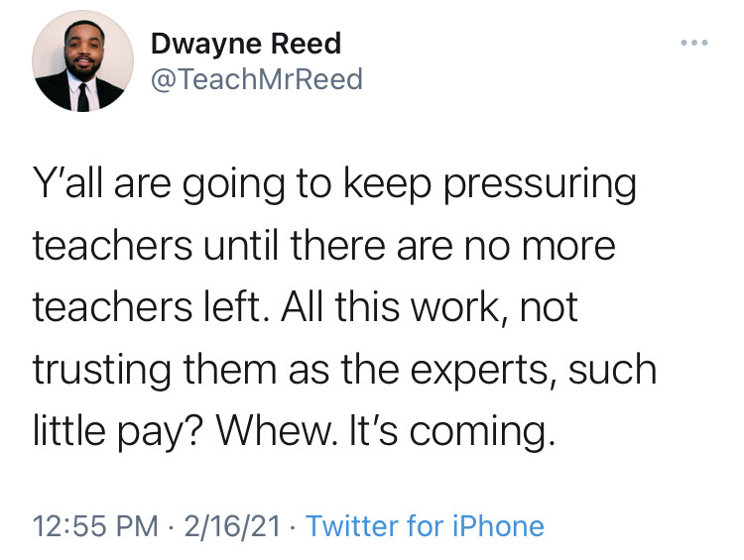This screenshot has width=744, height=560.
Task: Select the 2/16/21 date
Action: tap(227, 525)
